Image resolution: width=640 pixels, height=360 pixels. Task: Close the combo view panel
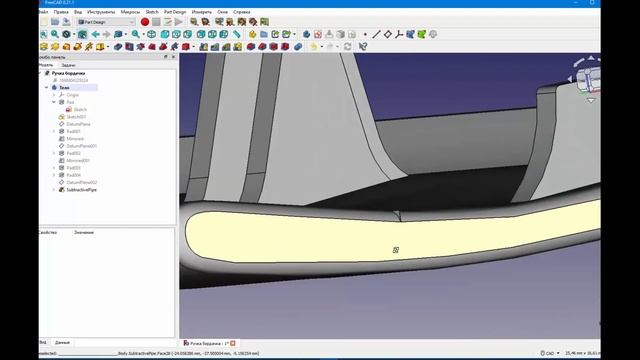pos(173,57)
